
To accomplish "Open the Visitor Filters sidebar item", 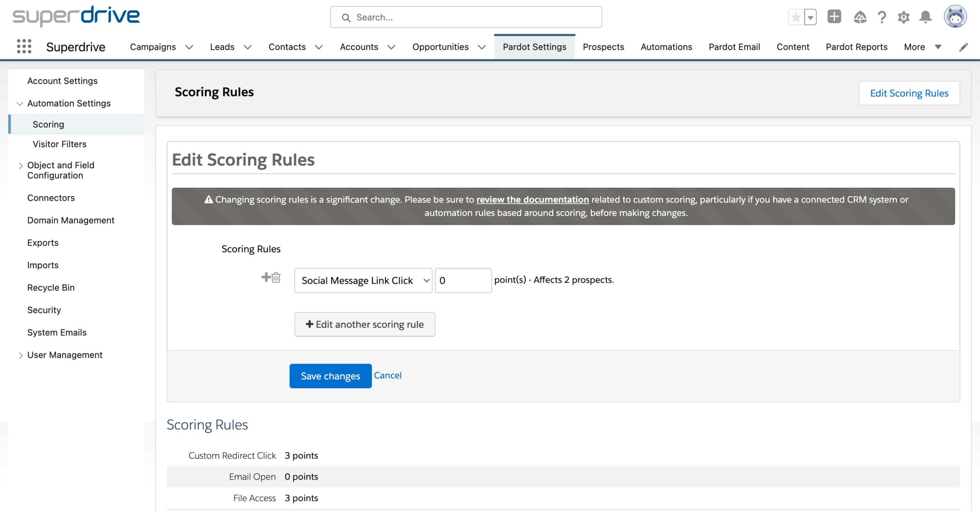I will pyautogui.click(x=60, y=144).
